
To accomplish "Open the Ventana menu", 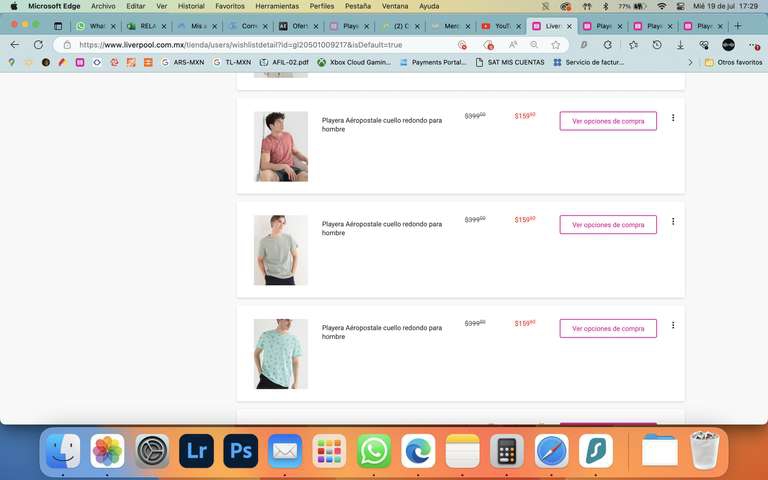I will tap(395, 6).
